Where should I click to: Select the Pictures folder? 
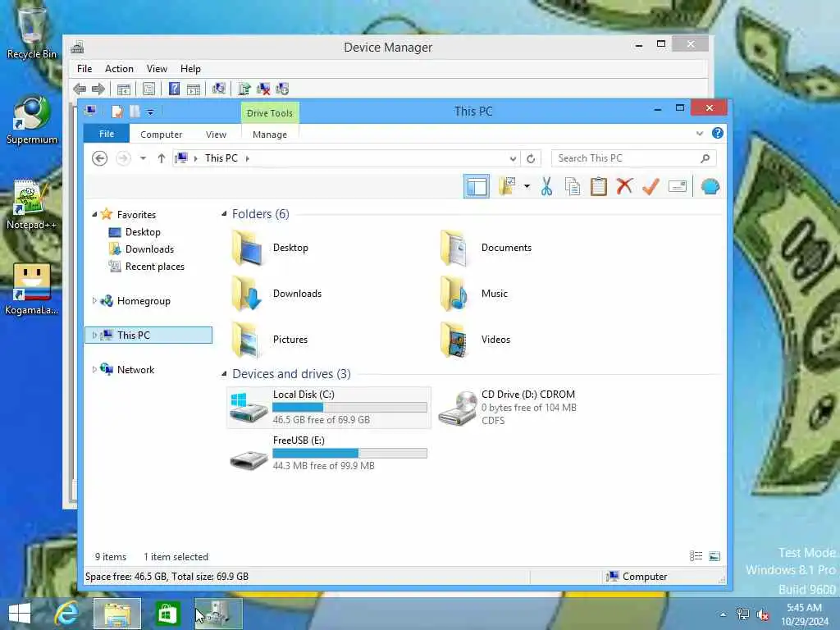point(270,340)
